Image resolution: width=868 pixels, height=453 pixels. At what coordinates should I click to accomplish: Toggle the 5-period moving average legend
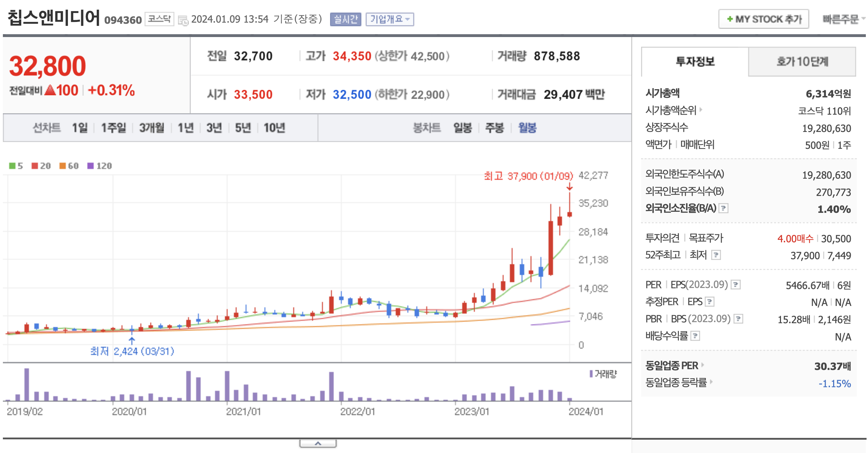pyautogui.click(x=15, y=166)
